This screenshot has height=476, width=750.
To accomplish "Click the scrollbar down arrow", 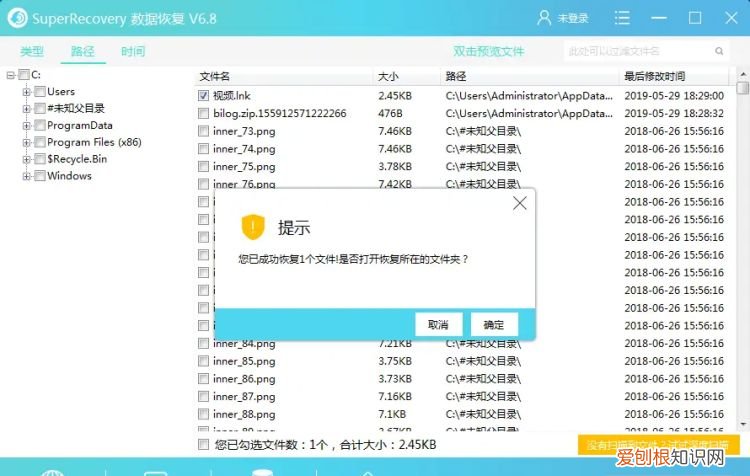I will pos(743,424).
